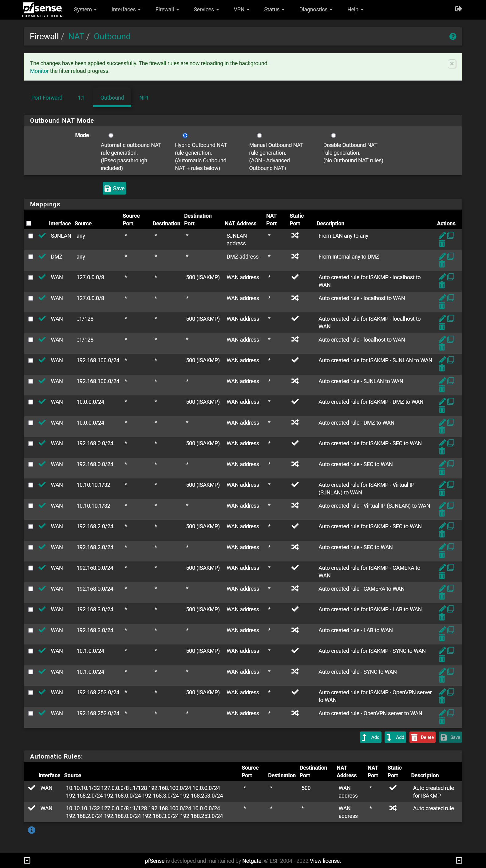The height and width of the screenshot is (868, 486).
Task: Toggle the select-all checkbox in Mappings header
Action: coord(29,224)
